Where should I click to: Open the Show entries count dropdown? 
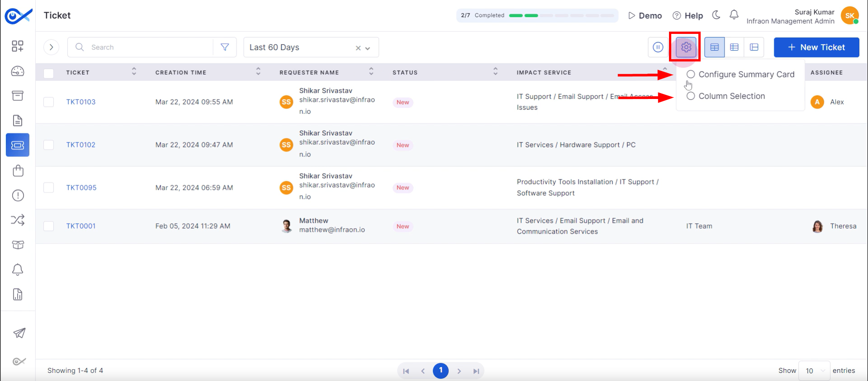click(x=814, y=371)
